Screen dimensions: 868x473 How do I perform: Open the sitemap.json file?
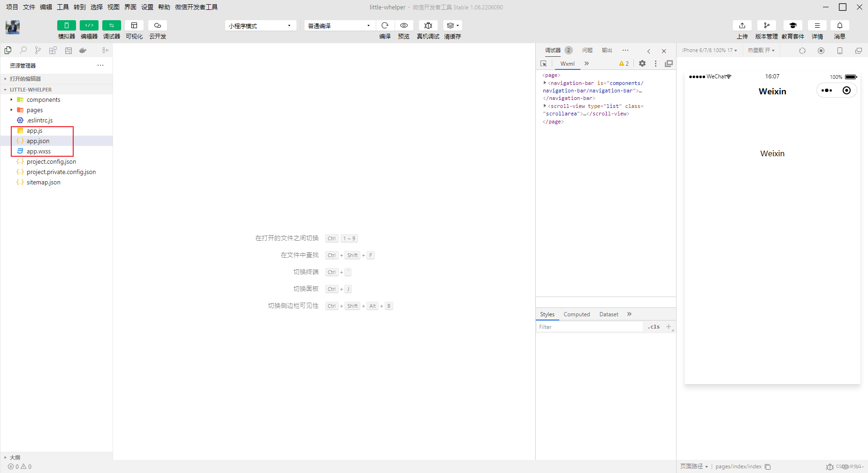click(56, 182)
